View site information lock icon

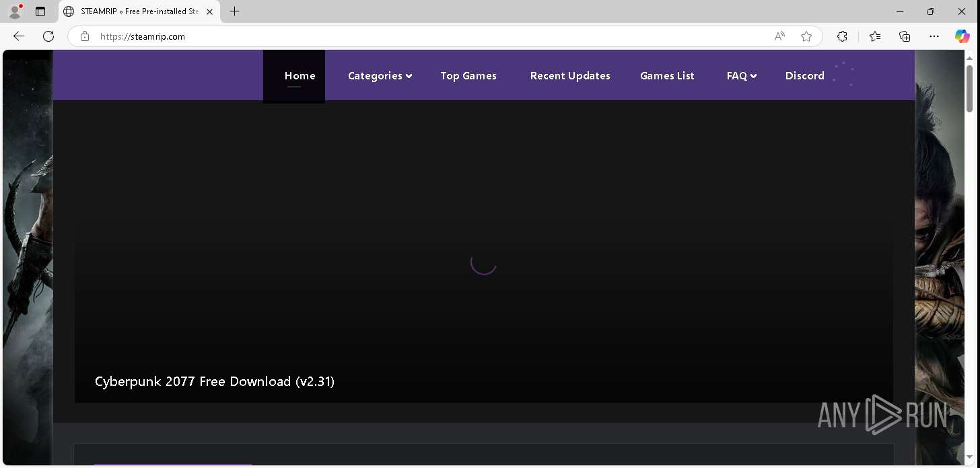click(x=84, y=36)
